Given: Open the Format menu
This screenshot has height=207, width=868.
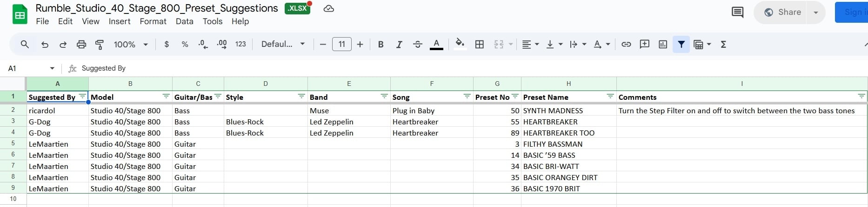Looking at the screenshot, I should pos(153,21).
